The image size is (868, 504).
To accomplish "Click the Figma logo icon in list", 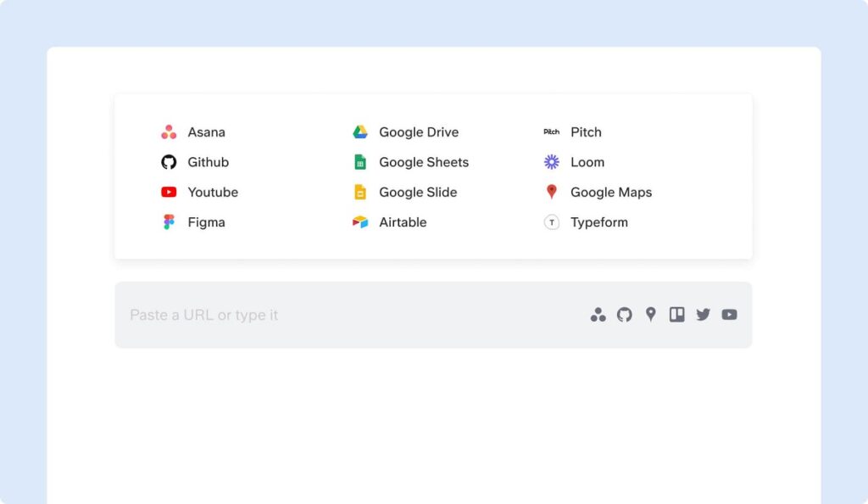I will point(169,222).
